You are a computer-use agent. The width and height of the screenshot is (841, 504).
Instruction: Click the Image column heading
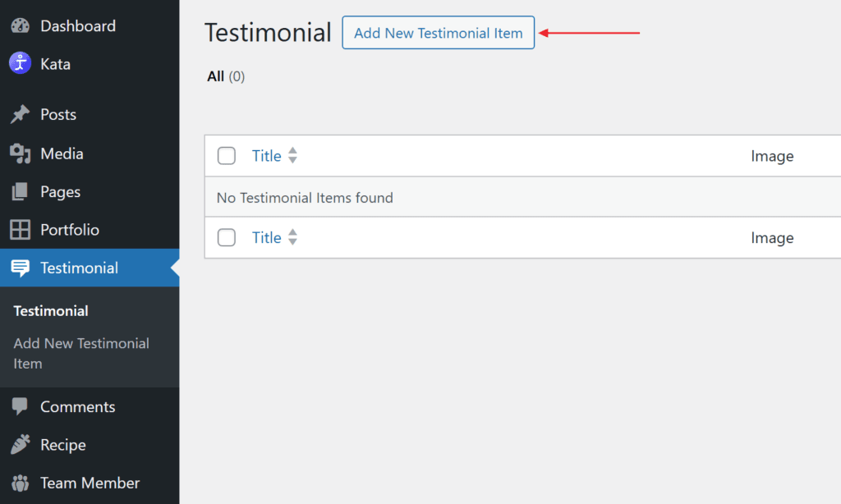click(772, 155)
